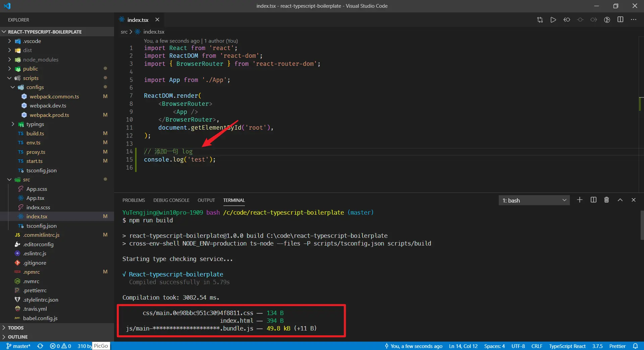This screenshot has width=644, height=350.
Task: Open errors and warnings count in status bar
Action: click(60, 346)
